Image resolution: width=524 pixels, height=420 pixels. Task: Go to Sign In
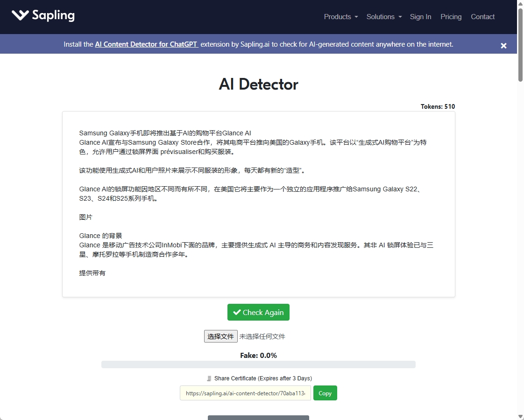[x=420, y=17]
